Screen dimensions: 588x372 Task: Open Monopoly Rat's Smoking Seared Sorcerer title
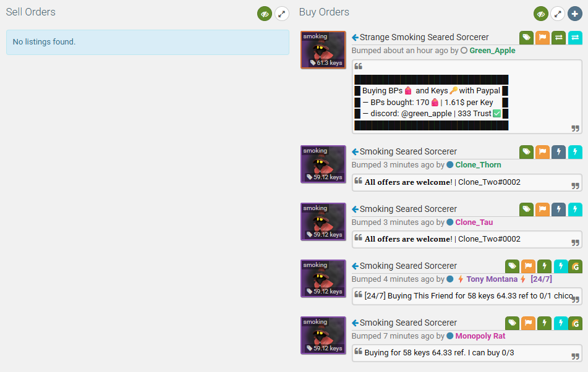(x=408, y=323)
